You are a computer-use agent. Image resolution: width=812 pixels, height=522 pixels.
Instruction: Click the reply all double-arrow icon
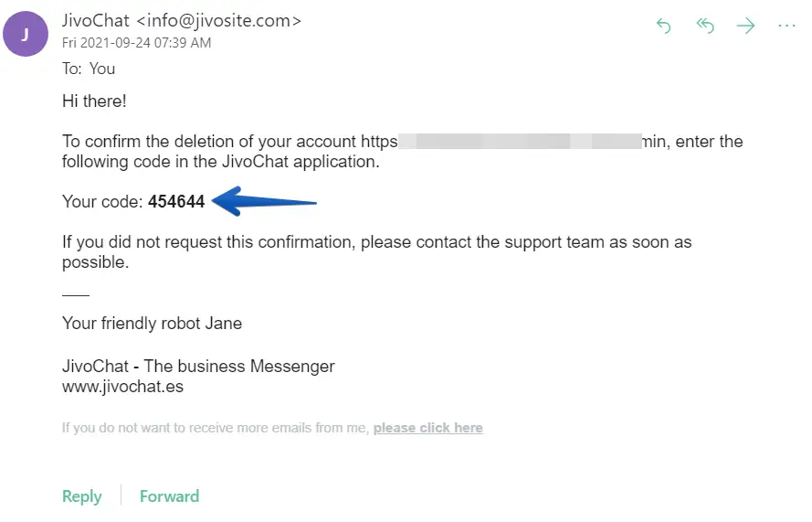705,27
